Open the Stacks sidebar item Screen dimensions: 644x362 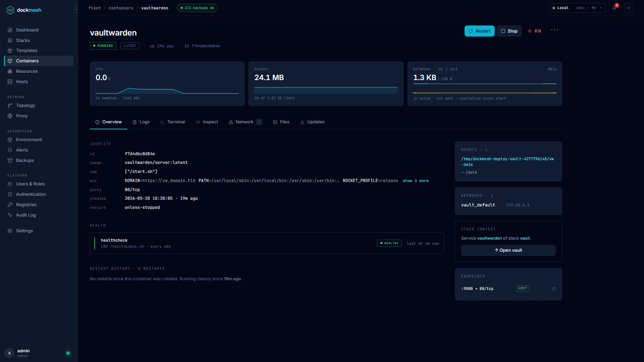[39, 40]
